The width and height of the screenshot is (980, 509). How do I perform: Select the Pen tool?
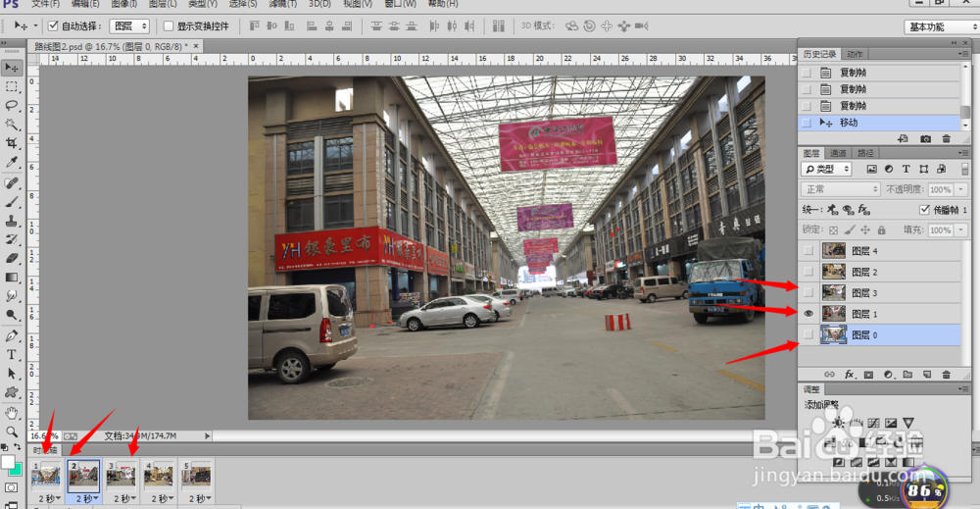click(x=11, y=335)
